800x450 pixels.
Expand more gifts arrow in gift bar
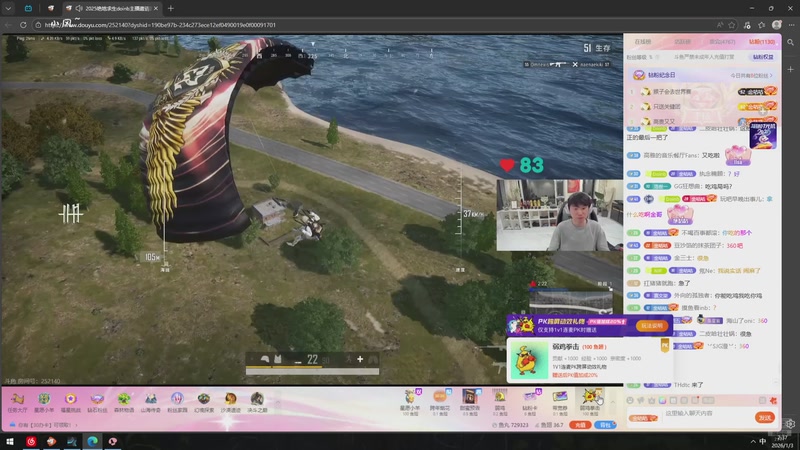613,402
